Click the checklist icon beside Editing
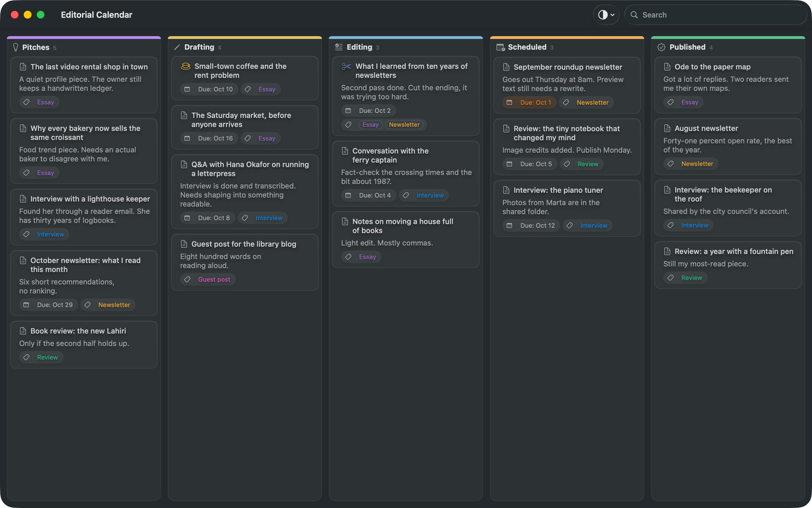 [x=339, y=47]
